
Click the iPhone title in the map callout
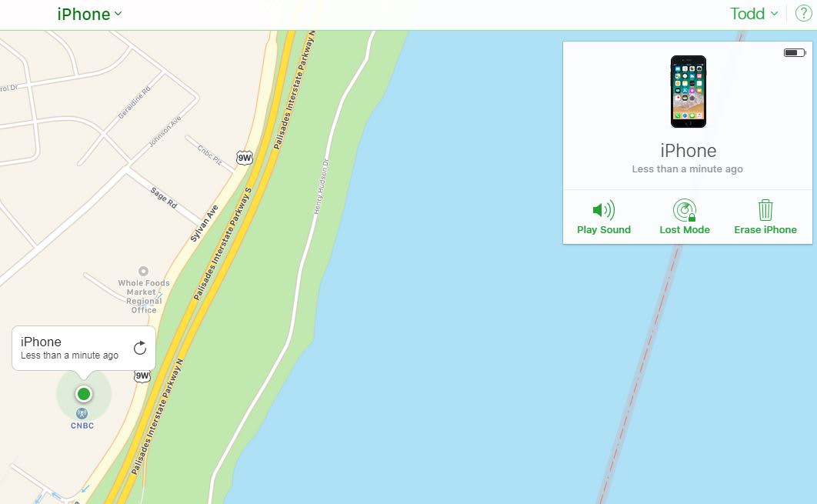(x=42, y=342)
